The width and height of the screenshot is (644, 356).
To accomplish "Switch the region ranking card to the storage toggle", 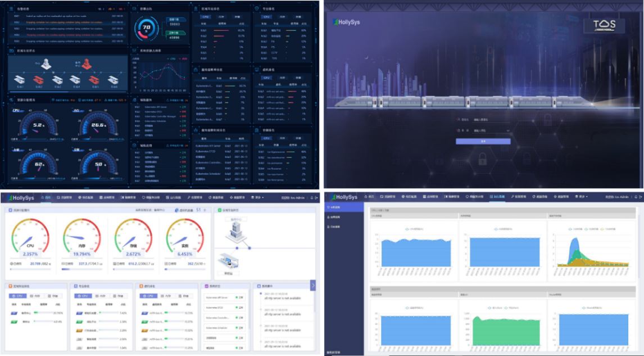I will tap(54, 295).
